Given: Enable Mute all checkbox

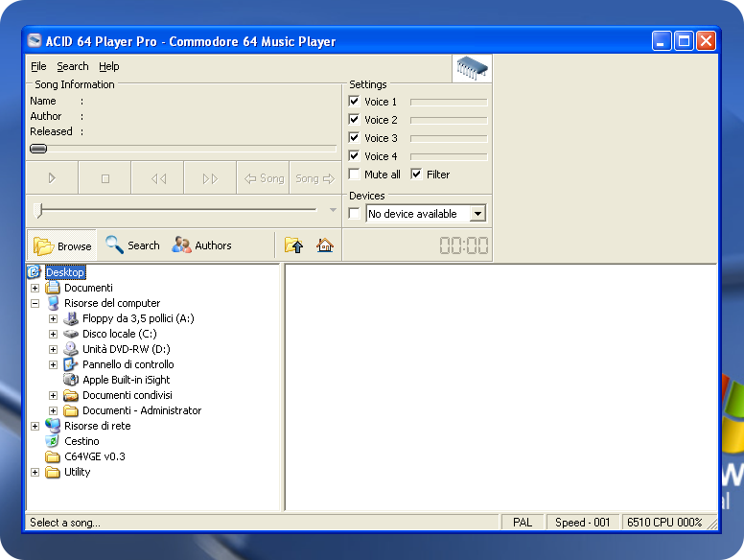Looking at the screenshot, I should click(354, 175).
